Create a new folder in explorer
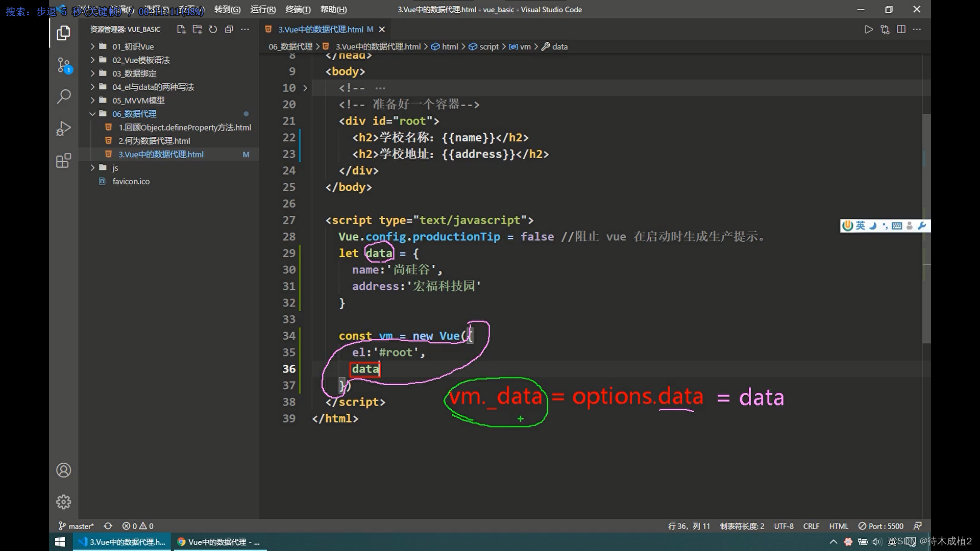980x551 pixels. click(197, 30)
